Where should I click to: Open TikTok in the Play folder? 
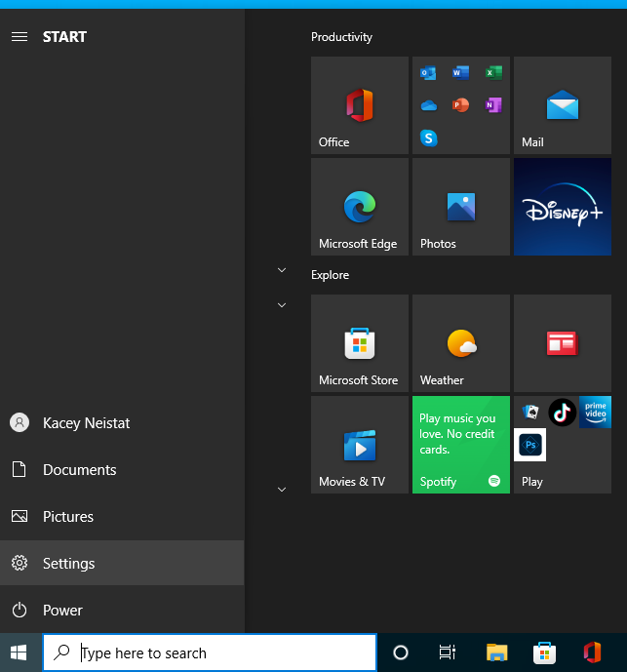(563, 413)
